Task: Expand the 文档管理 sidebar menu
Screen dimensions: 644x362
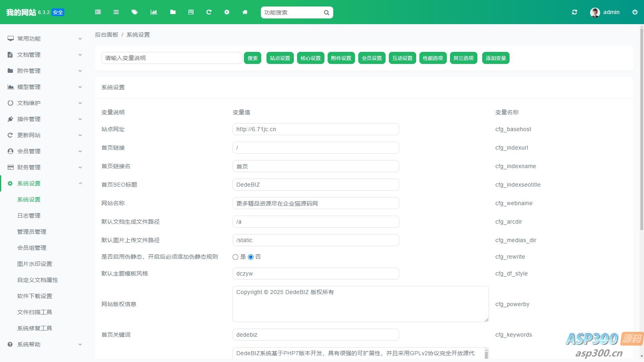Action: point(44,55)
